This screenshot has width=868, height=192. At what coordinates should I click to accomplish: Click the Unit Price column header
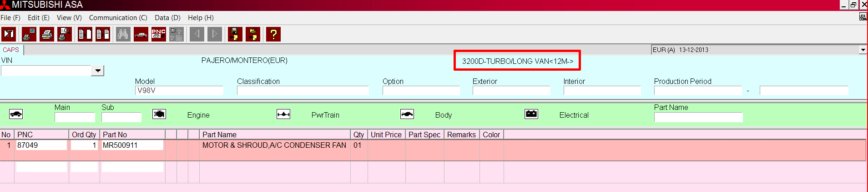(x=386, y=135)
